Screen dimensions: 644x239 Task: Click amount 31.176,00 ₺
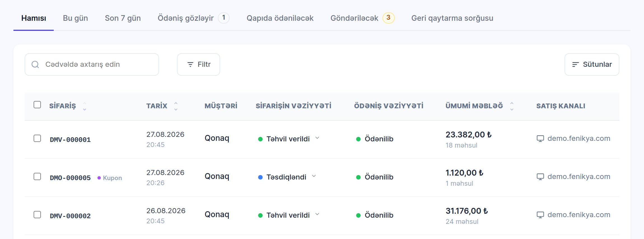click(466, 211)
